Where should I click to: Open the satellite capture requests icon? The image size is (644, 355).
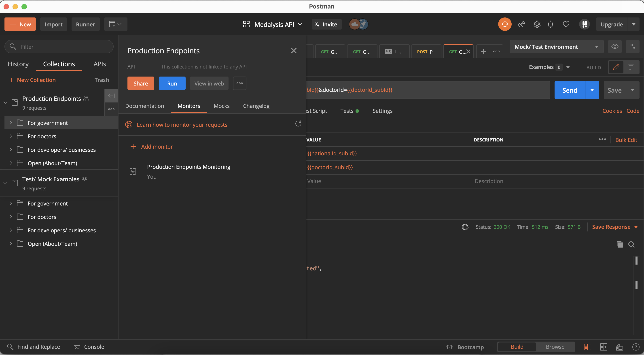tap(521, 24)
